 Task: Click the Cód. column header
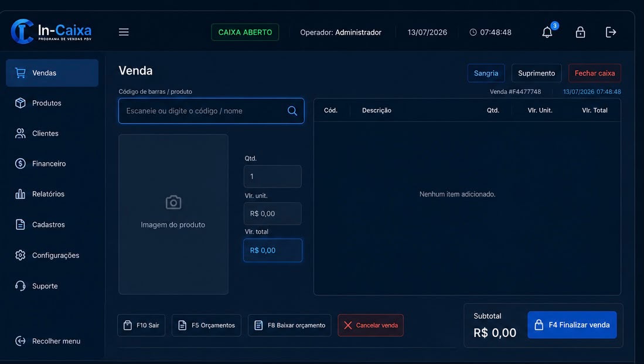[x=330, y=110]
